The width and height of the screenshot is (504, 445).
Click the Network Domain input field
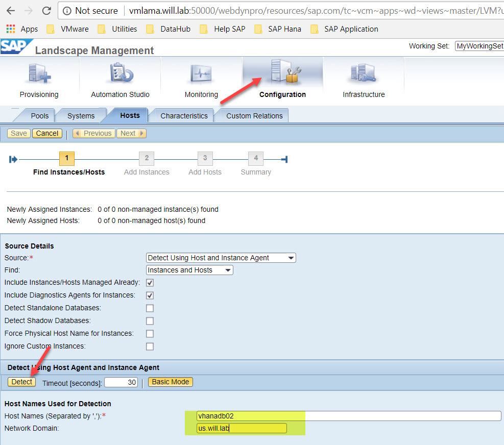[x=242, y=428]
